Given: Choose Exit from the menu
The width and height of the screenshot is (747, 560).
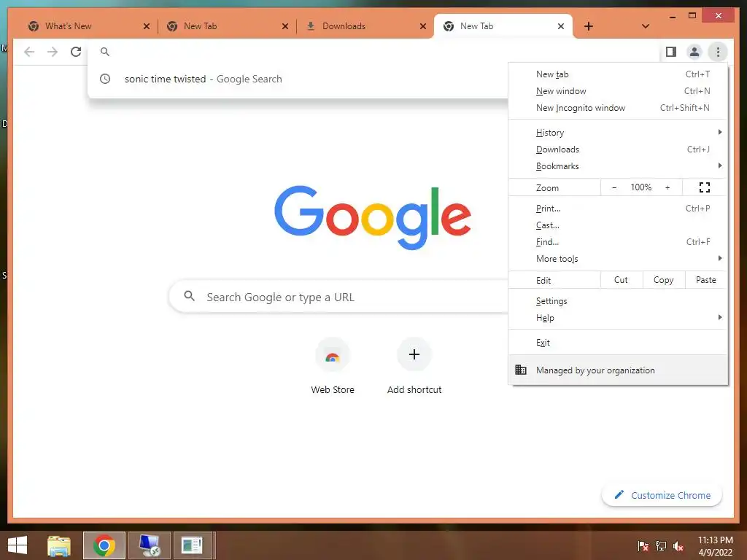Looking at the screenshot, I should coord(618,343).
